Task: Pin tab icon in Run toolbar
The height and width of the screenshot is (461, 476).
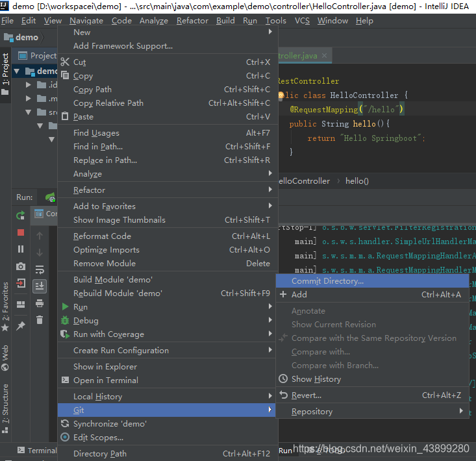Action: pos(21,326)
